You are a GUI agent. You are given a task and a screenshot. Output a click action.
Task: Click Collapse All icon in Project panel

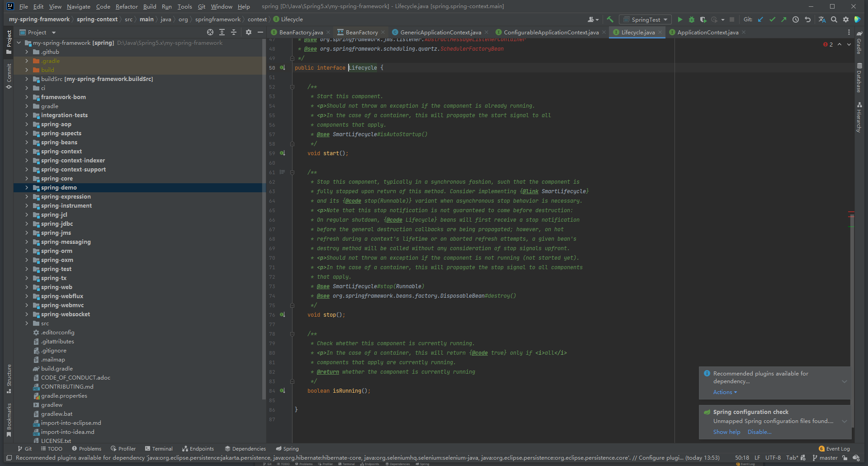234,32
